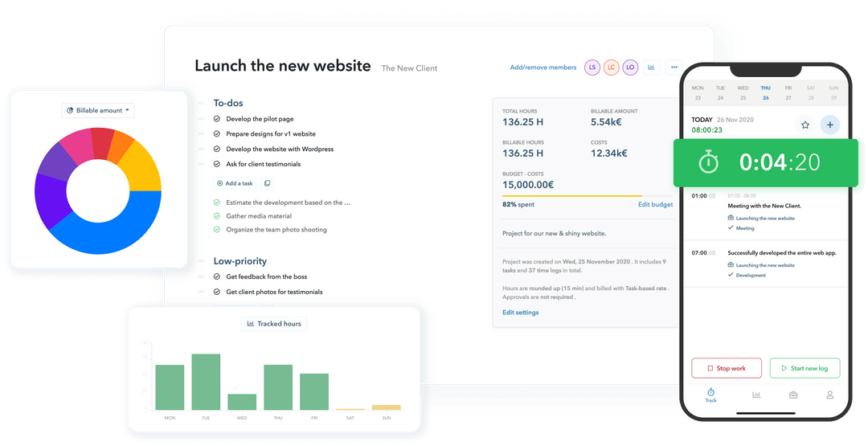868x446 pixels.
Task: Click the Tuesday bar in Tracked hours chart
Action: pos(206,382)
